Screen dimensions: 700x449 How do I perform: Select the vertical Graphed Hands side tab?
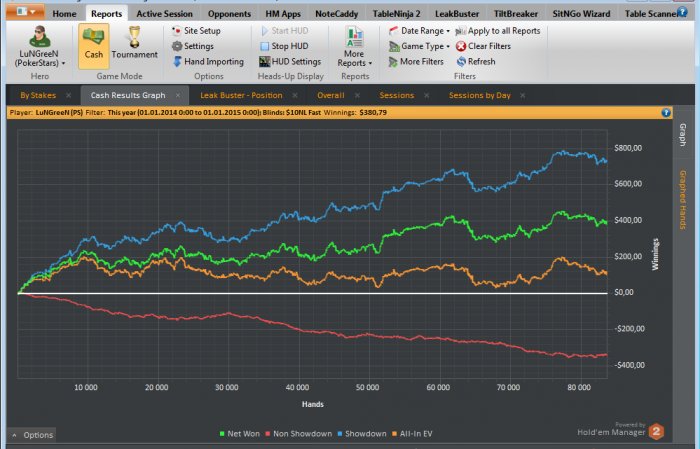pos(683,200)
